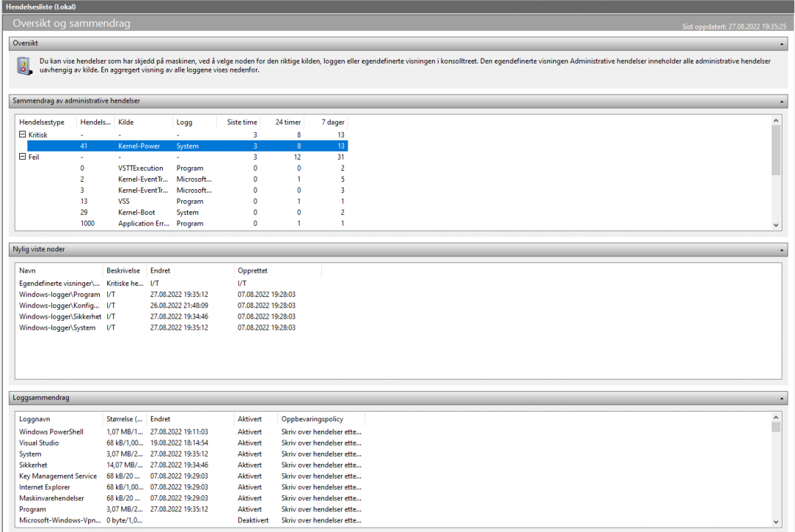
Task: Open Windows-logger\Program in recent nodes
Action: pyautogui.click(x=60, y=295)
